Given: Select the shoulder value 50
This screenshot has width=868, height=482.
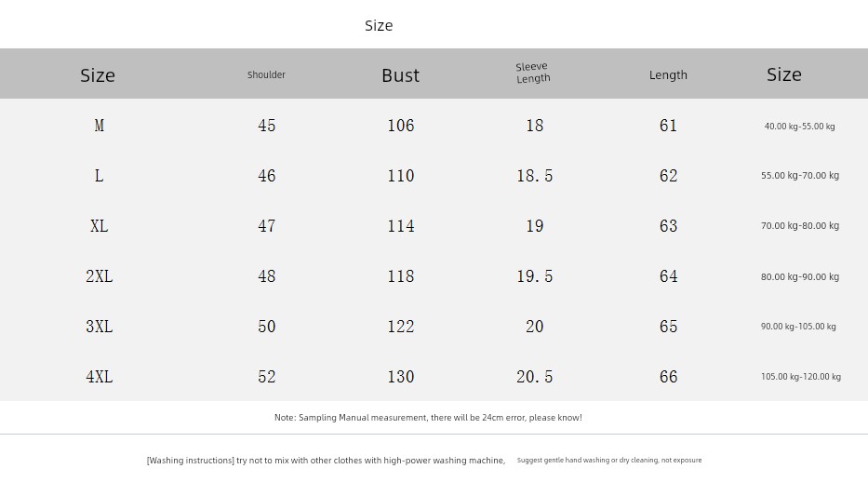Looking at the screenshot, I should click(x=266, y=327).
